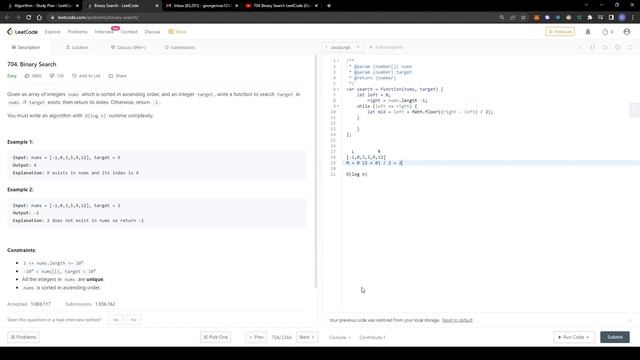Reload the page

[x=29, y=17]
